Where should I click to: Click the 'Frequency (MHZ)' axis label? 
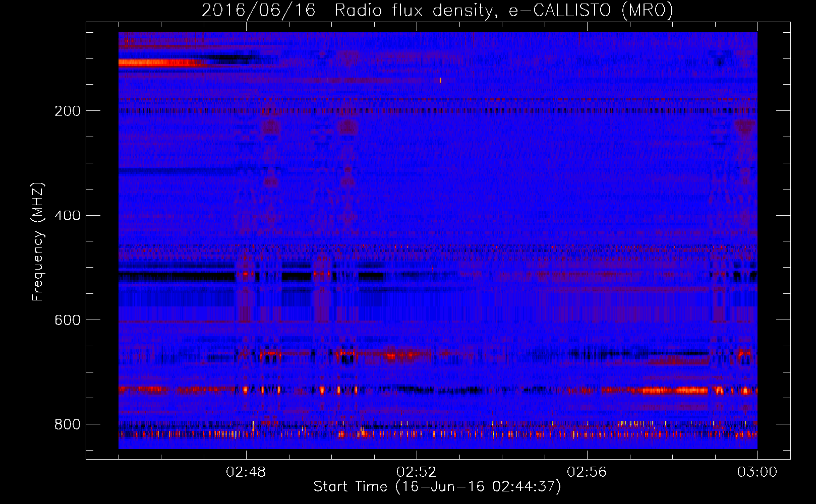[x=38, y=242]
